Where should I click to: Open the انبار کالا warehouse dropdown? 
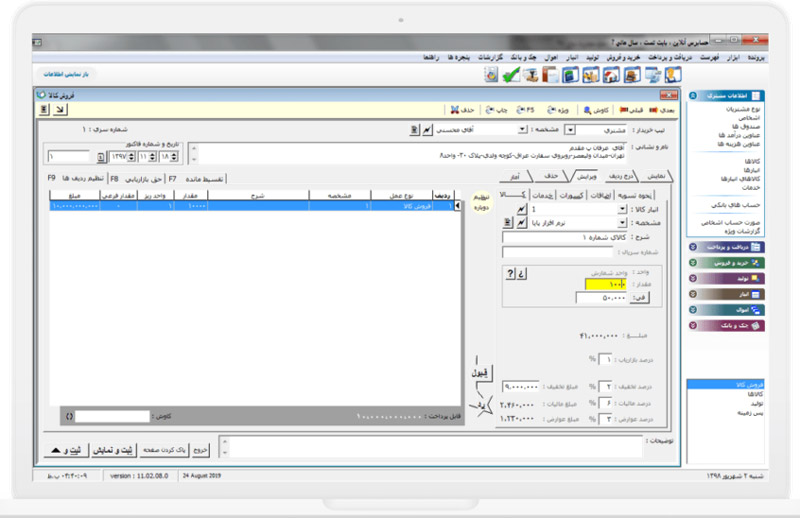click(x=622, y=209)
